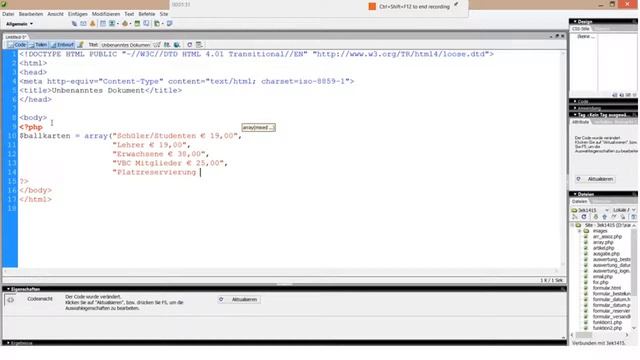Viewport: 640px width, 360px height.
Task: Click the code editor horizontal scrollbar
Action: click(282, 271)
